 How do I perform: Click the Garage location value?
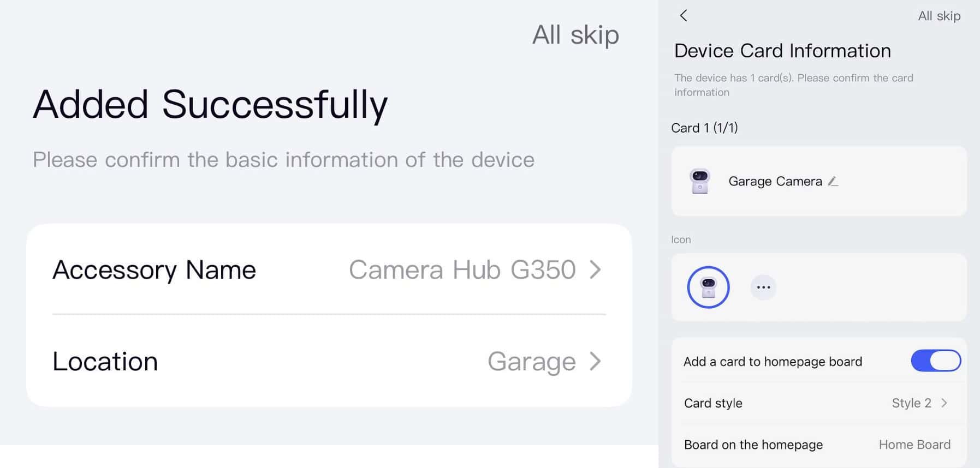tap(531, 361)
